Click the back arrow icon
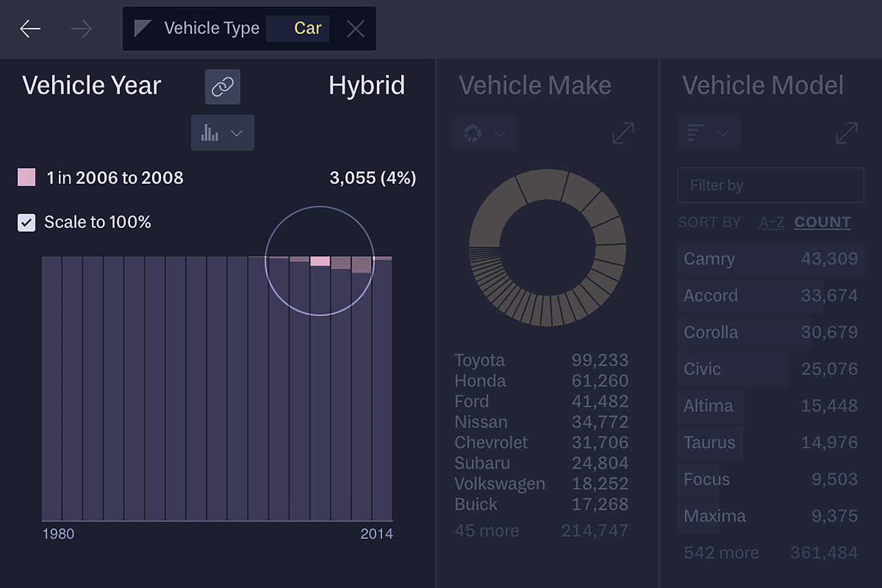The width and height of the screenshot is (882, 588). click(x=29, y=28)
